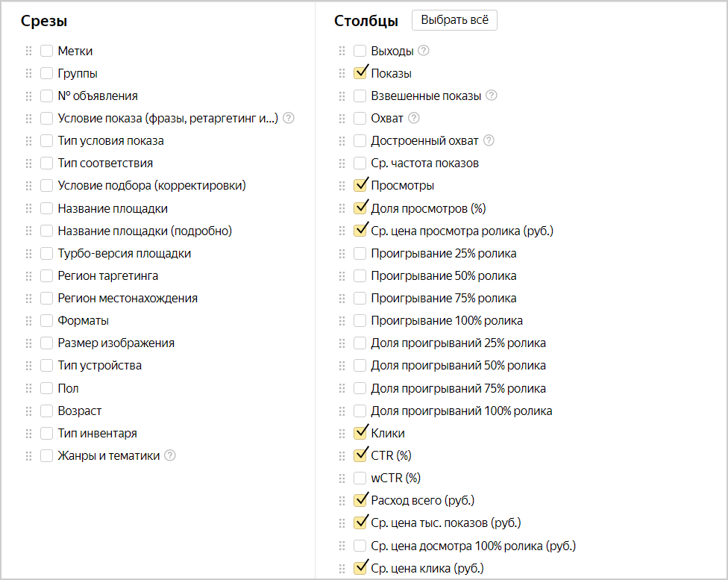Click the Расход всего (руб.) label
728x580 pixels.
[422, 500]
